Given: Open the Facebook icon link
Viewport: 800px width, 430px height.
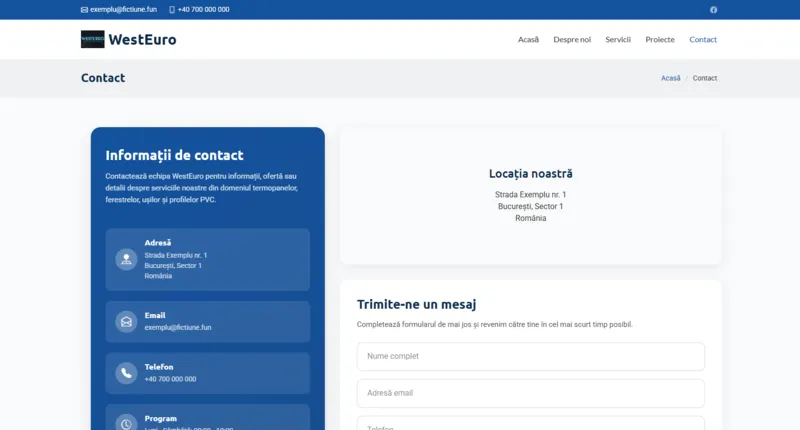Looking at the screenshot, I should pyautogui.click(x=713, y=10).
